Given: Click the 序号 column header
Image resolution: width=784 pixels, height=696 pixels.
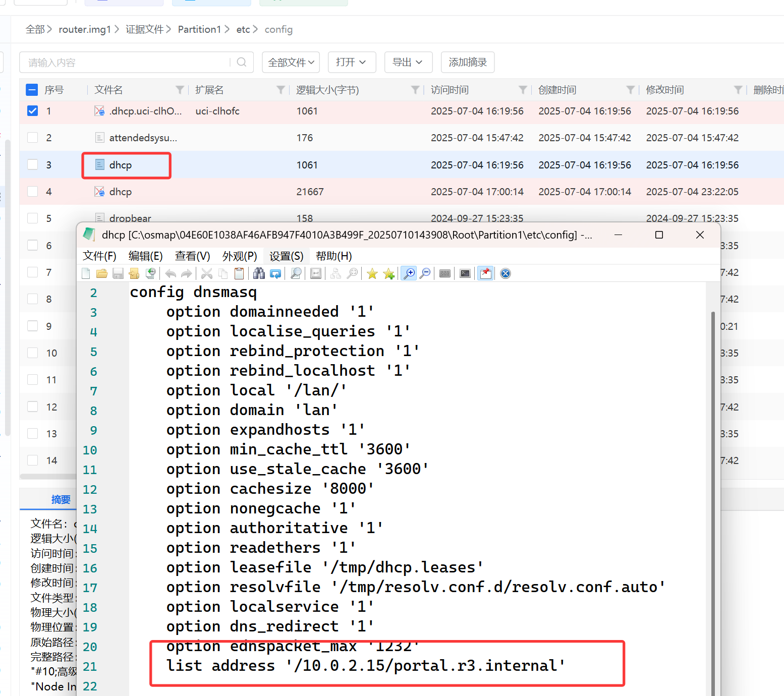Looking at the screenshot, I should coord(54,90).
